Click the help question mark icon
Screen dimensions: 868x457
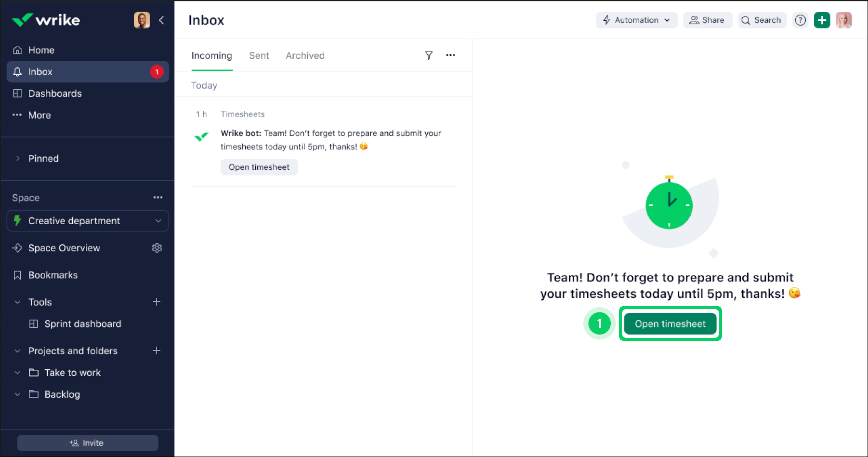(800, 20)
